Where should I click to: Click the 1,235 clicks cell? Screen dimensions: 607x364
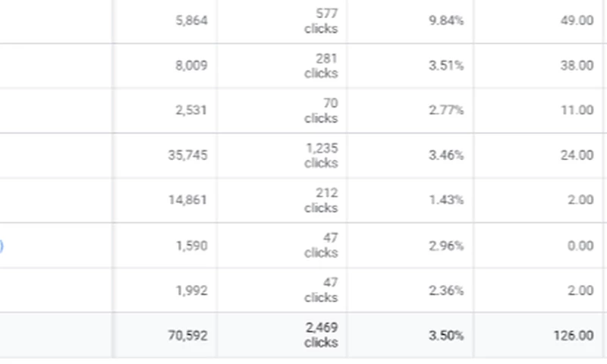pos(321,155)
